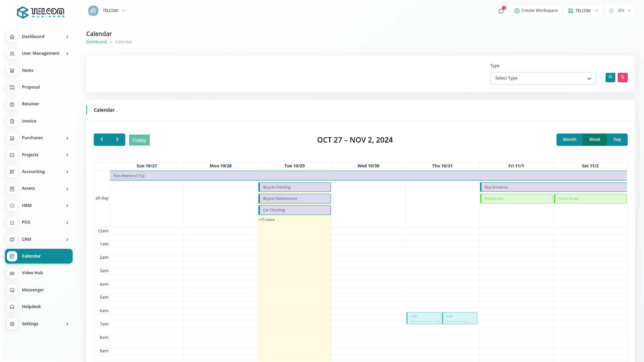644x362 pixels.
Task: Open the Video Hub sidebar icon
Action: coord(12,273)
